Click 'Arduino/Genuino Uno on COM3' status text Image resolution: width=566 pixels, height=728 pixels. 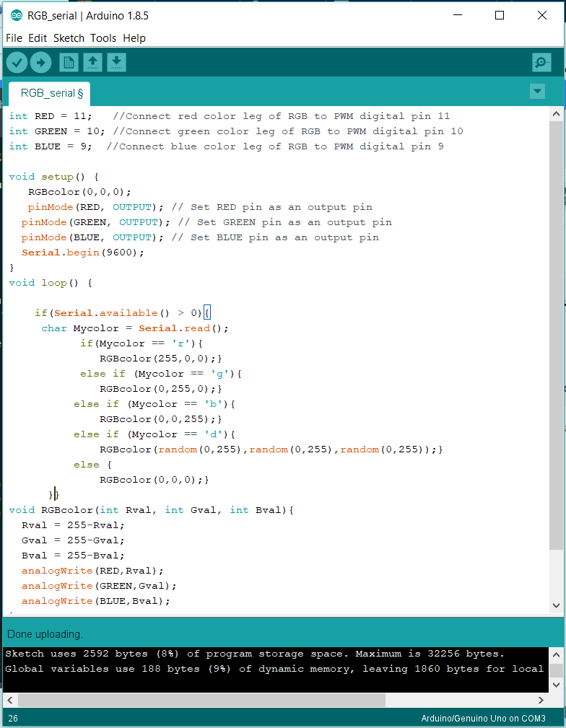click(483, 718)
